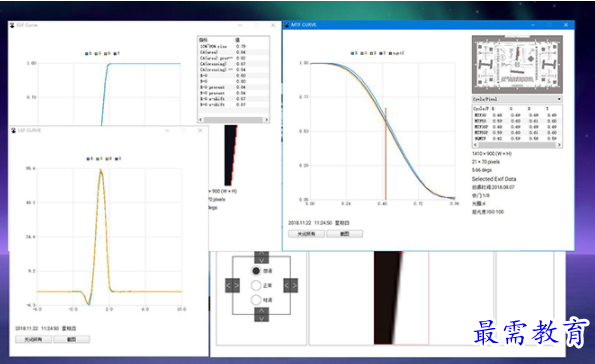The width and height of the screenshot is (595, 364).
Task: Click the screenshot button in LSF CURVE window
Action: click(72, 339)
